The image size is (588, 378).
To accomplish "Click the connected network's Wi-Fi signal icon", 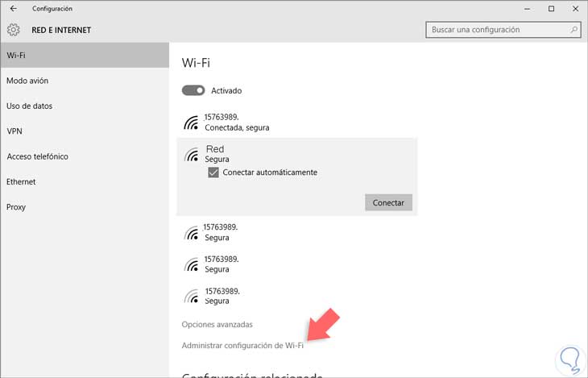I will click(192, 123).
